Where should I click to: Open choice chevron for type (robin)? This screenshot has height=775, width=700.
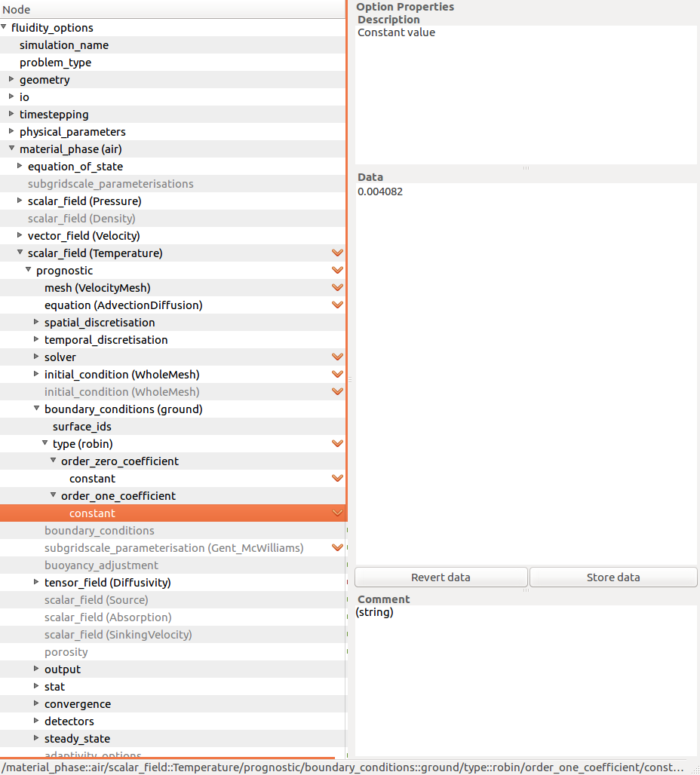[337, 444]
